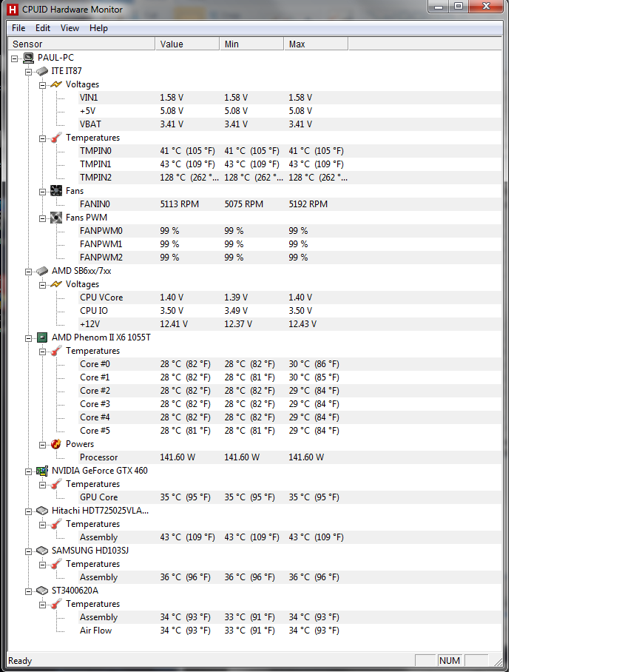Viewport: 639px width, 672px height.
Task: Select the GPU Core row
Action: [x=289, y=497]
